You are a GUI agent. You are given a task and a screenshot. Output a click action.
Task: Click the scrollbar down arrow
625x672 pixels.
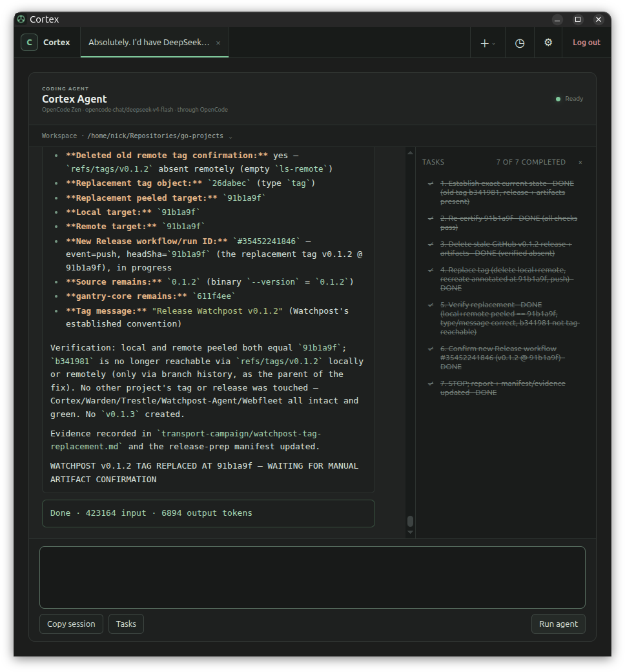410,533
